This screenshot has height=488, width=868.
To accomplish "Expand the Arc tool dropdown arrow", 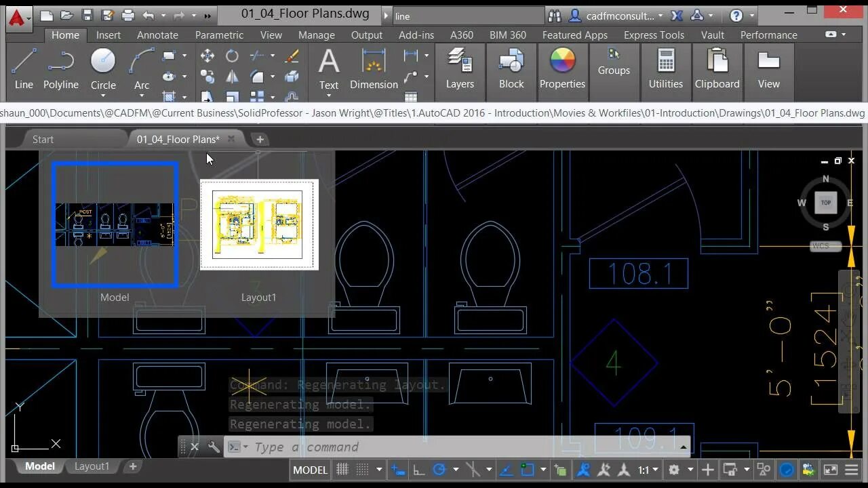I will coord(142,96).
